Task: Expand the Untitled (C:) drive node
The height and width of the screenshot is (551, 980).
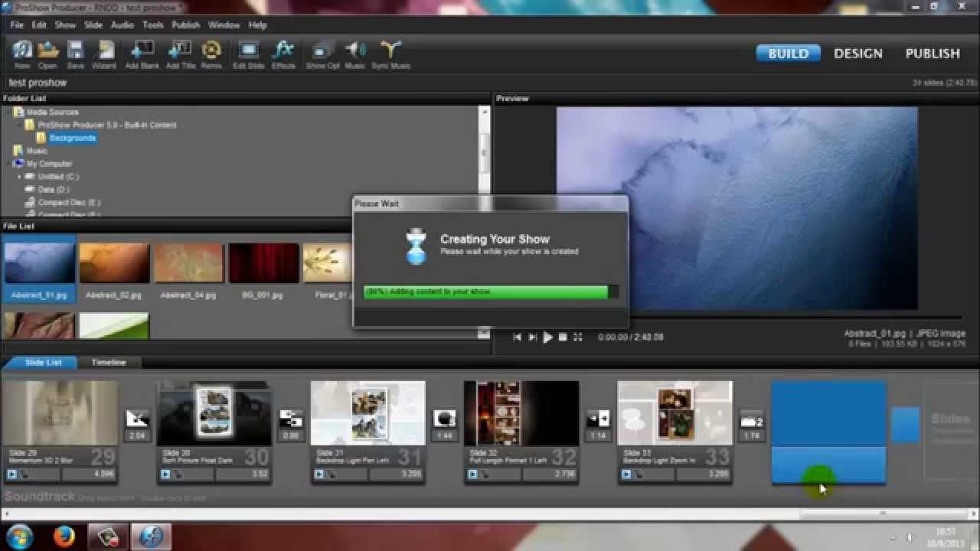Action: (x=20, y=177)
